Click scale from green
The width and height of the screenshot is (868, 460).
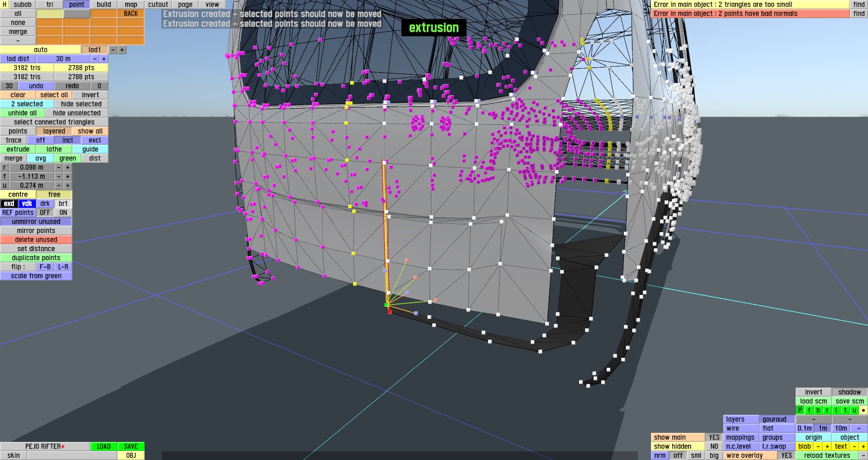tap(36, 276)
